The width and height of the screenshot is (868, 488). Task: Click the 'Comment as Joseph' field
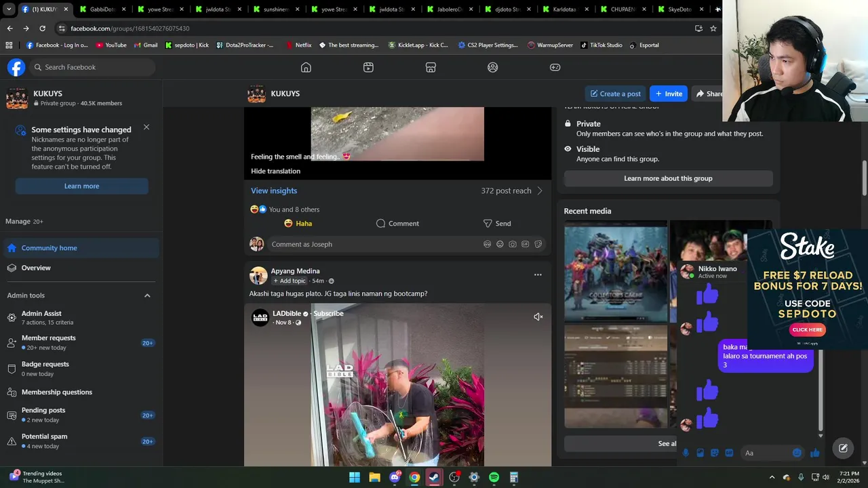coord(373,244)
